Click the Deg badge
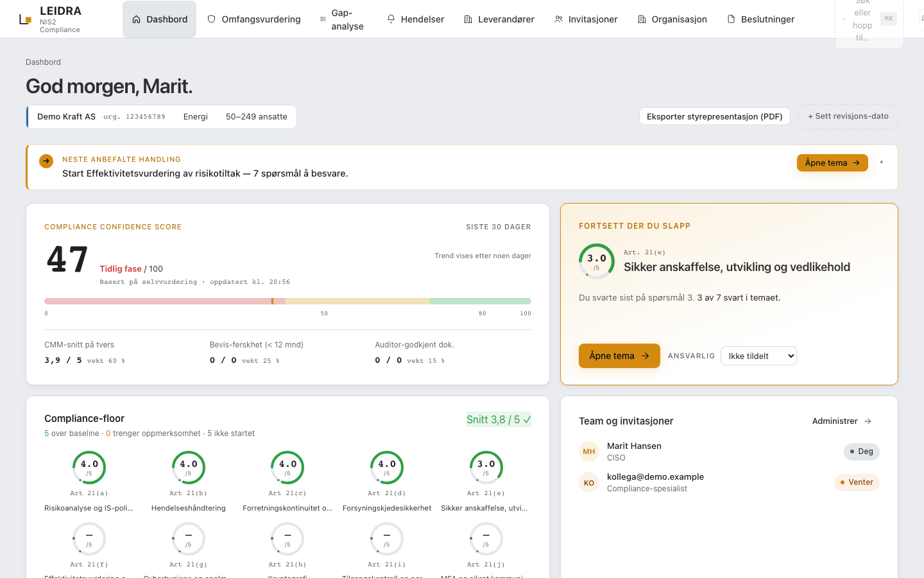The width and height of the screenshot is (924, 578). [861, 451]
